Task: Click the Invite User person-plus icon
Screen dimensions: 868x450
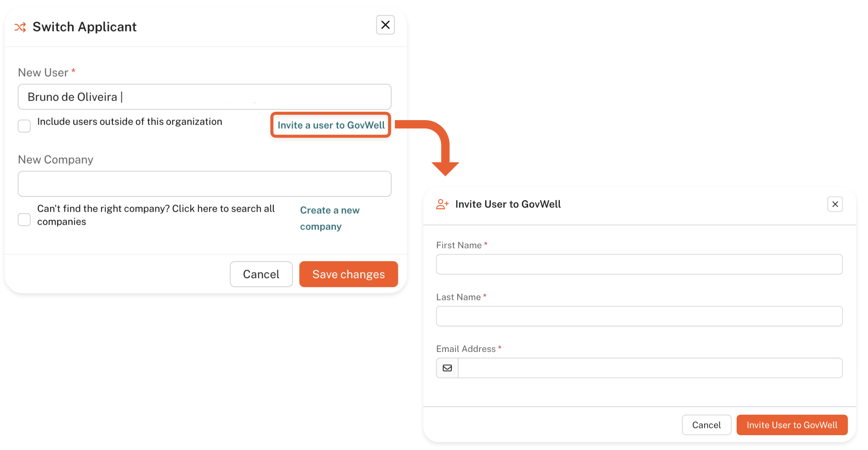Action: [x=442, y=204]
